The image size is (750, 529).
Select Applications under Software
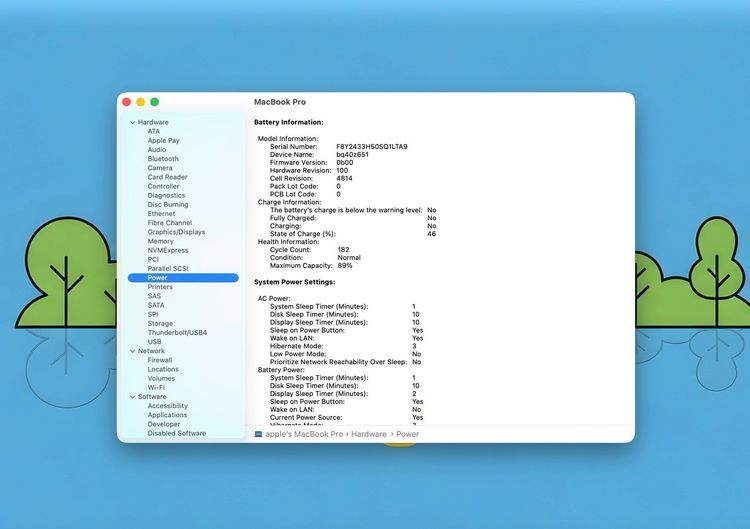pos(167,415)
